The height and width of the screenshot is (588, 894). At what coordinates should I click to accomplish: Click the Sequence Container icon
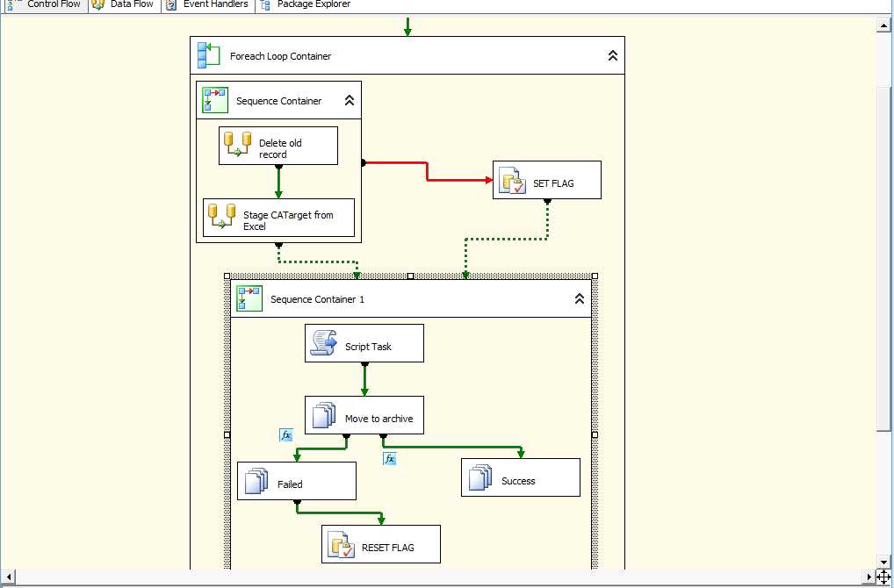[x=215, y=100]
